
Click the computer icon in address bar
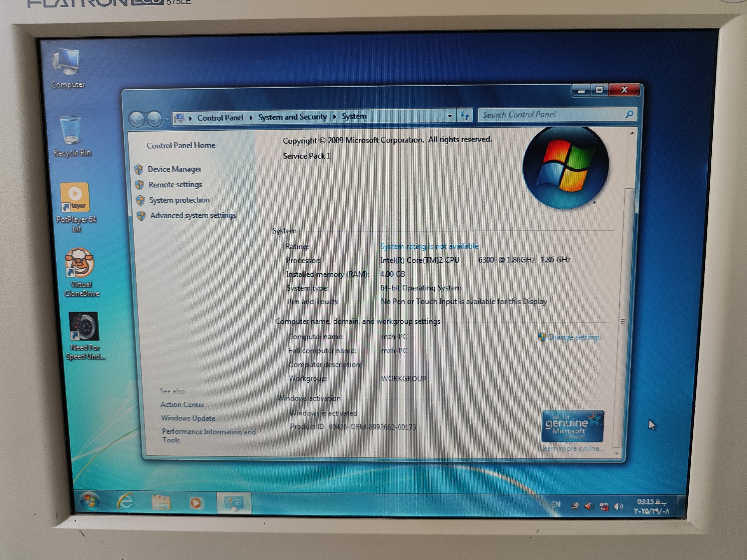(179, 118)
